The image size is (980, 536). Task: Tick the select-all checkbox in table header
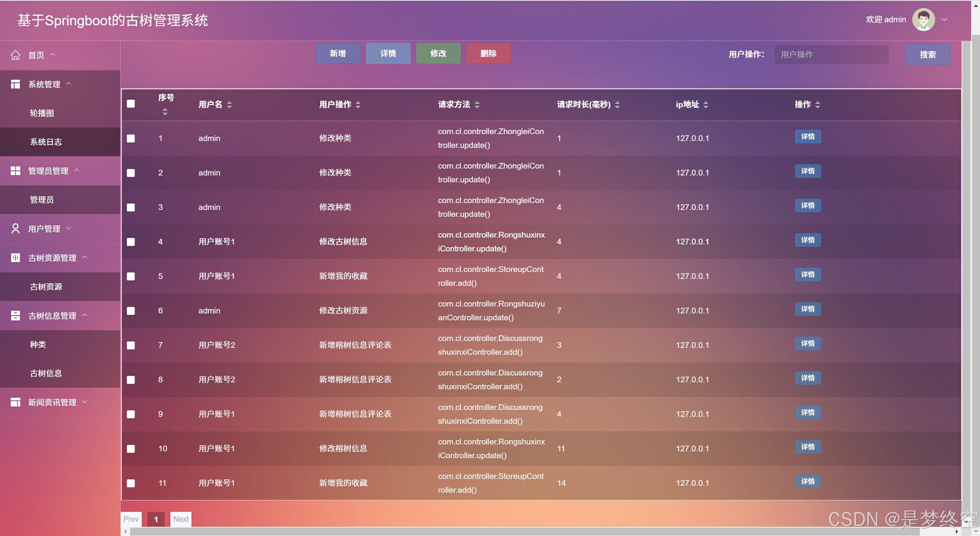(131, 104)
